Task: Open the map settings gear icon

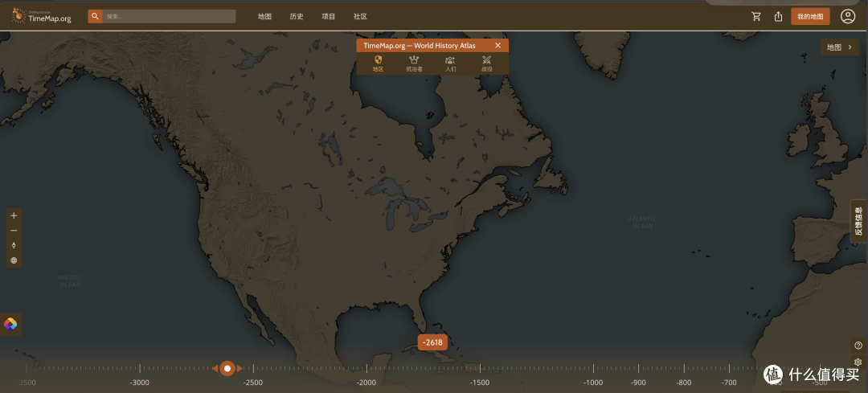Action: 858,362
